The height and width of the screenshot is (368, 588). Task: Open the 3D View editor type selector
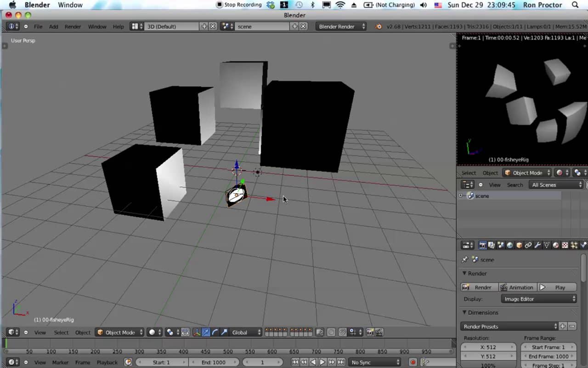pos(12,332)
